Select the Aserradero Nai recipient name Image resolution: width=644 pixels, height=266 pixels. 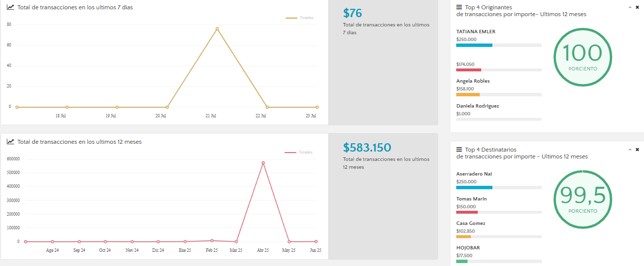pyautogui.click(x=474, y=174)
